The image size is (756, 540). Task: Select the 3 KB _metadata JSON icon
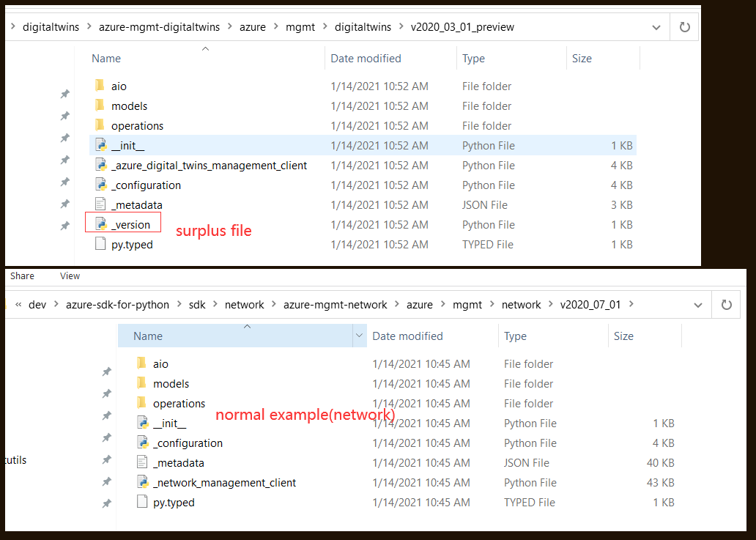coord(100,204)
